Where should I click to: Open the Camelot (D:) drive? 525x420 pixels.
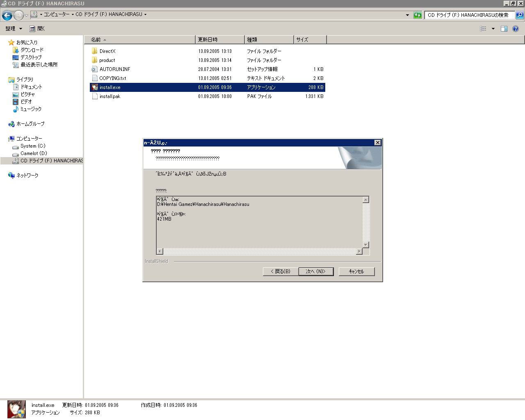point(34,153)
